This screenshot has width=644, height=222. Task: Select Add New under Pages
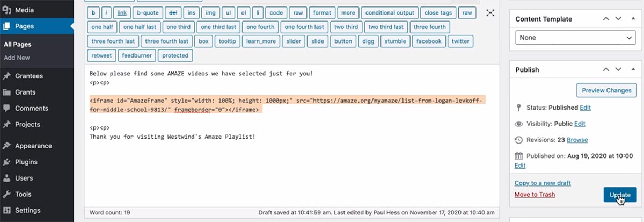(x=17, y=58)
